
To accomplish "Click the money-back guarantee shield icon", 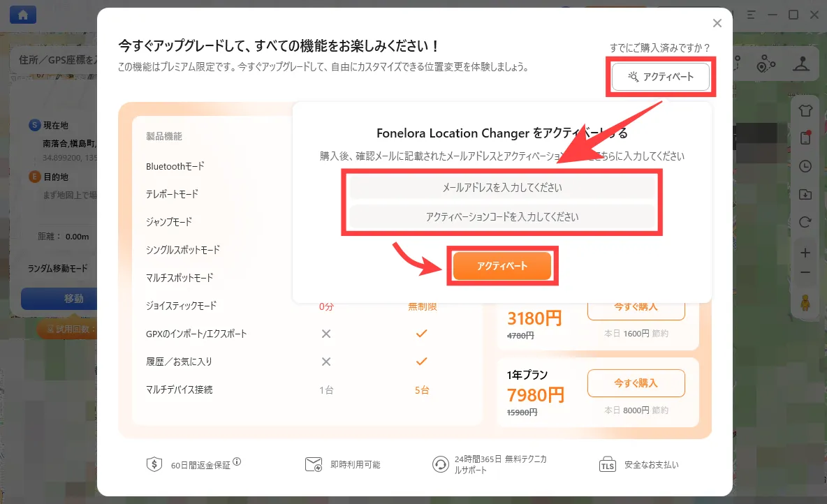I will coord(154,464).
